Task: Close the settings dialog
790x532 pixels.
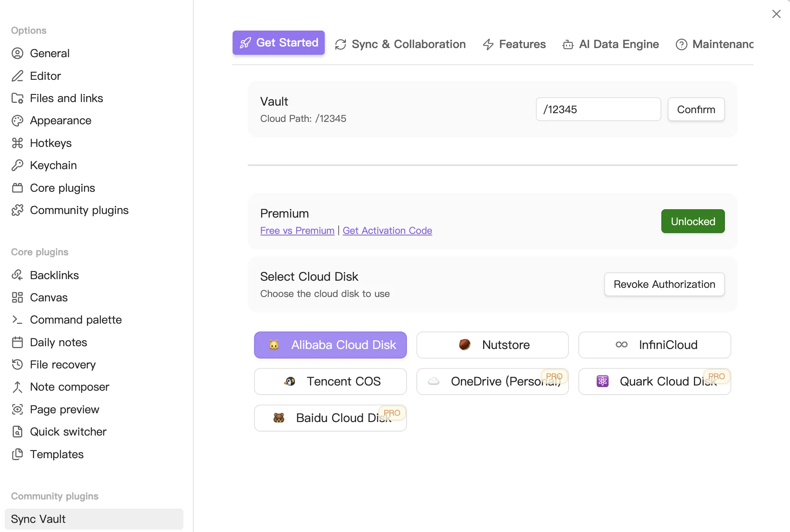Action: pos(777,14)
